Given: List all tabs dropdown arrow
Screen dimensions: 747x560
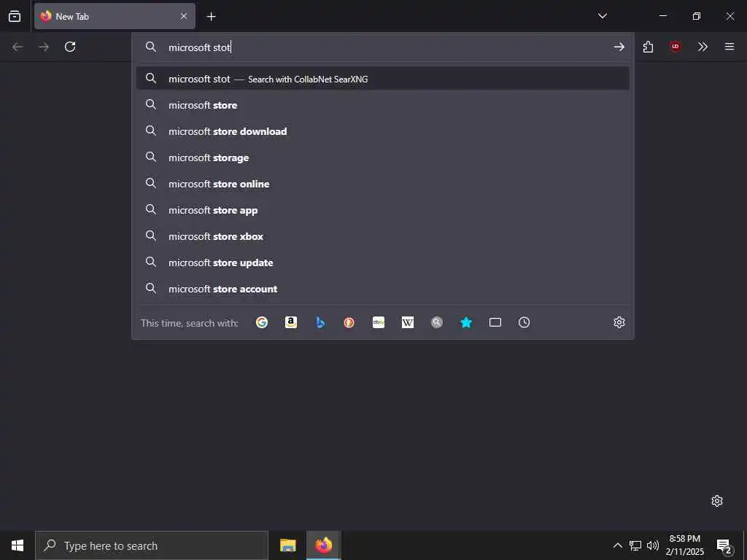Looking at the screenshot, I should coord(602,16).
